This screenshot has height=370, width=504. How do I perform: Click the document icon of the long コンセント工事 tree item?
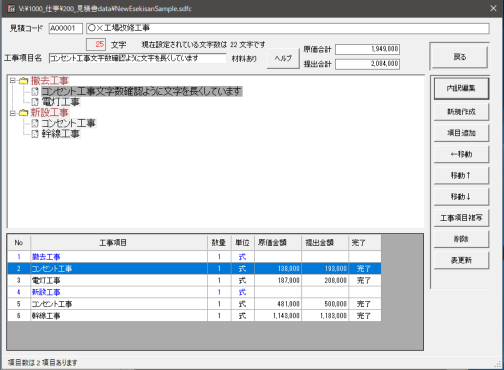tap(35, 91)
